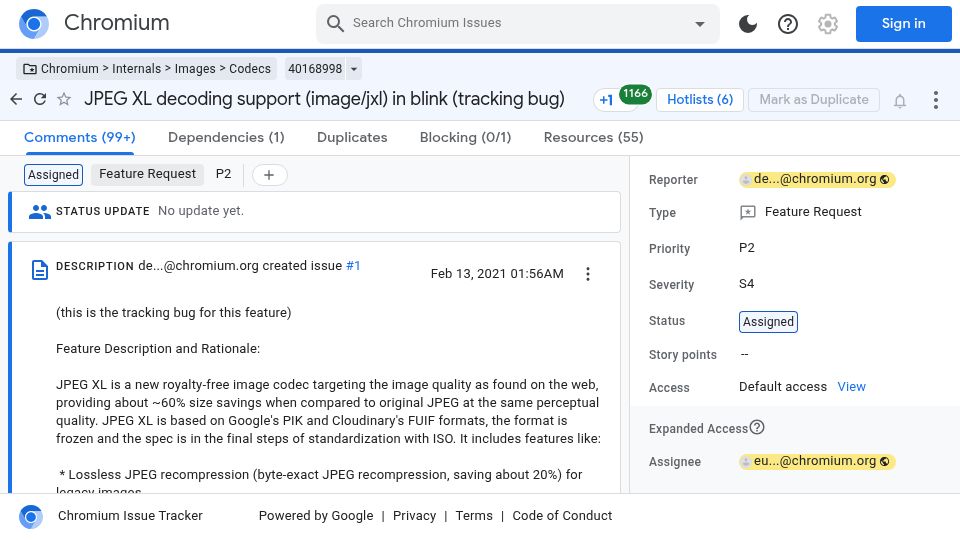Click the notification bell icon
960x540 pixels.
click(899, 100)
